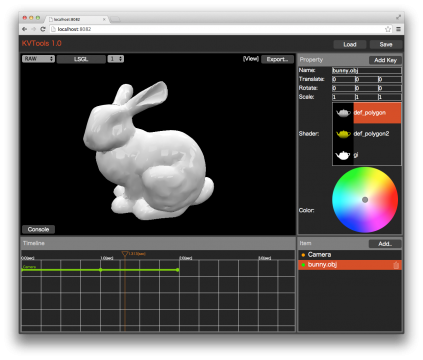Screen dimensions: 423x360
Task: Select bunny.obj in the Item list
Action: point(350,265)
